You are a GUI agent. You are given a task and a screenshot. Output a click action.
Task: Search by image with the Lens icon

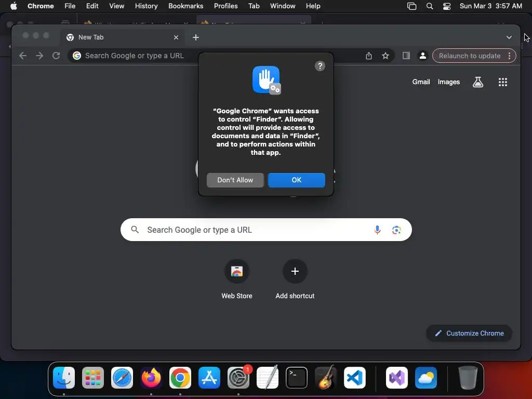tap(396, 230)
